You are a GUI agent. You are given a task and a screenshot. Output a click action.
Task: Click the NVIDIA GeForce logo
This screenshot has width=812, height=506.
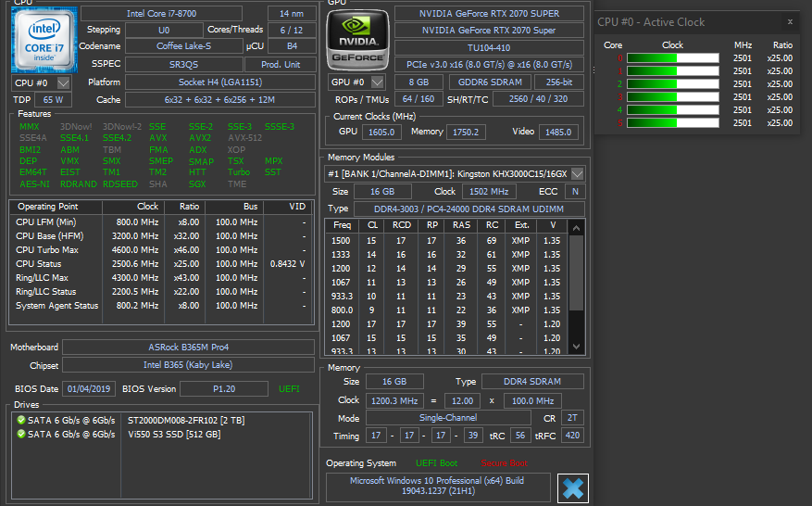(x=357, y=40)
